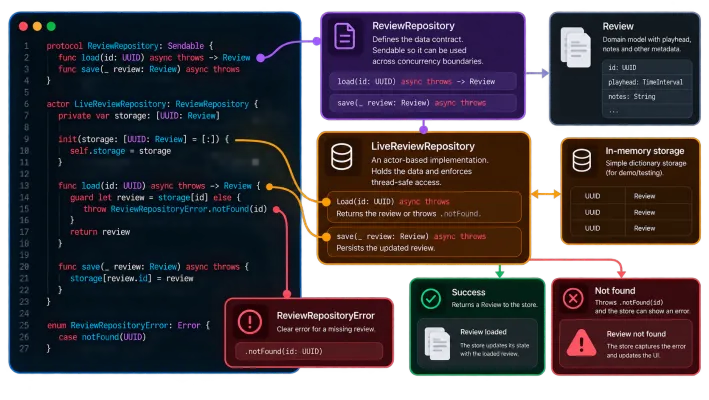Click the 'func load' implementation on line 13
This screenshot has height=400, width=709.
(x=159, y=186)
